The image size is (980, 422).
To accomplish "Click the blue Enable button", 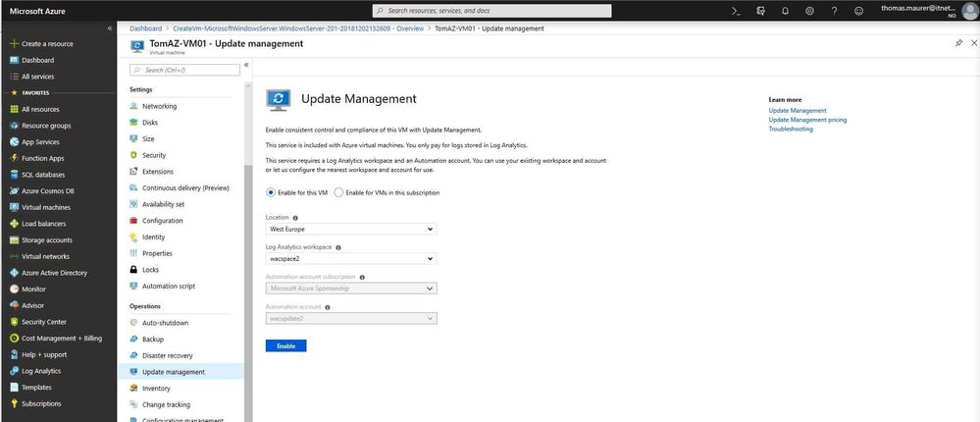I will point(285,345).
